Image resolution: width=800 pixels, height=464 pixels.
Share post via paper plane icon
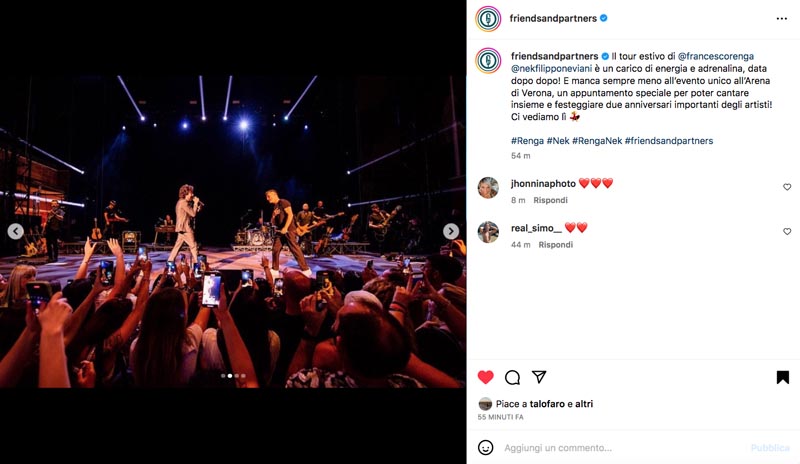click(x=539, y=377)
